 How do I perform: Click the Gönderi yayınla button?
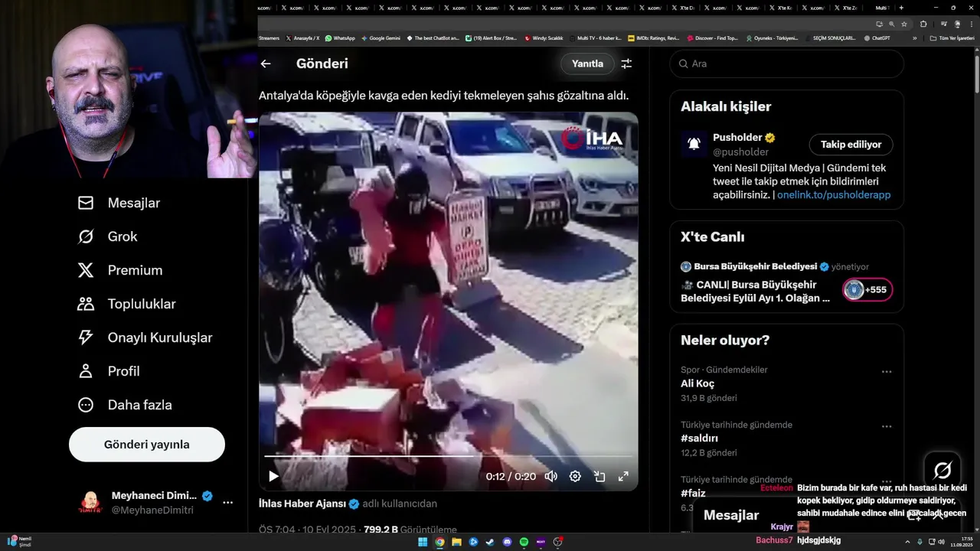(x=147, y=445)
